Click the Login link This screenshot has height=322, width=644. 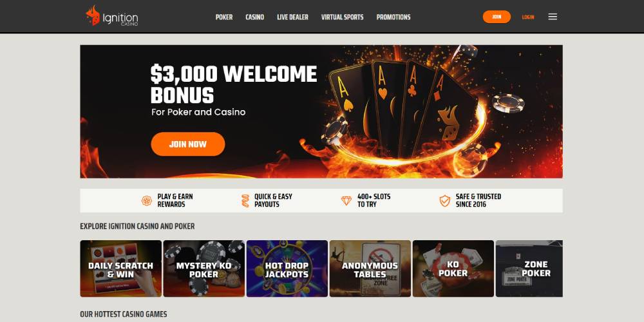528,17
